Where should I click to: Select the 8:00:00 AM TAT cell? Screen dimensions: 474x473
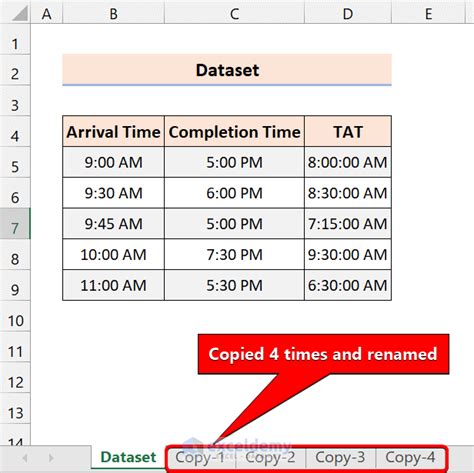click(x=348, y=162)
